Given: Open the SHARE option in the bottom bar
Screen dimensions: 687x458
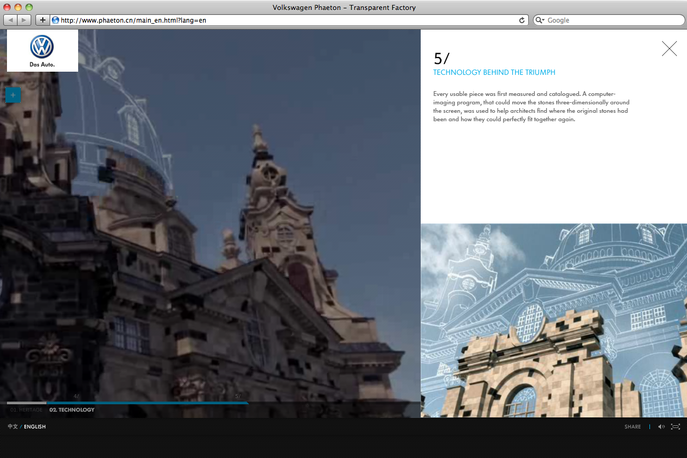Looking at the screenshot, I should tap(632, 427).
